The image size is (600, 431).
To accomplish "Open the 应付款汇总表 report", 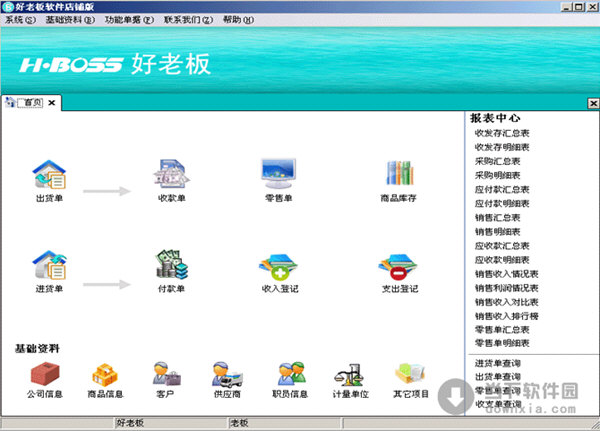I will pos(502,189).
